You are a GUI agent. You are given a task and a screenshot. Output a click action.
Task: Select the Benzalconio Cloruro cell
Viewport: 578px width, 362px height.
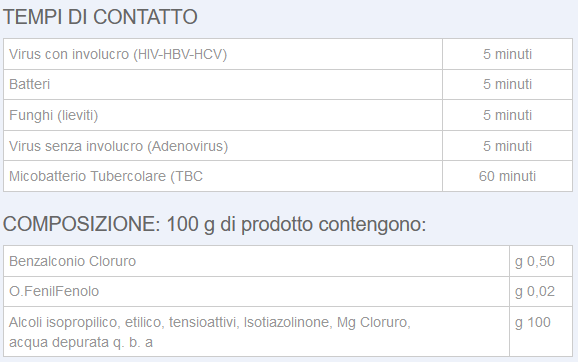257,261
